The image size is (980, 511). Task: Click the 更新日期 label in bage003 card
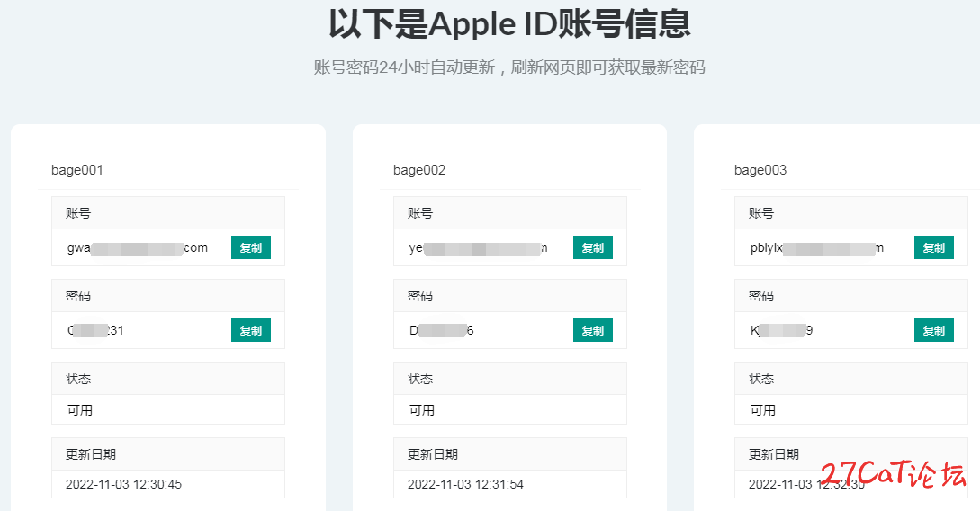pos(774,454)
